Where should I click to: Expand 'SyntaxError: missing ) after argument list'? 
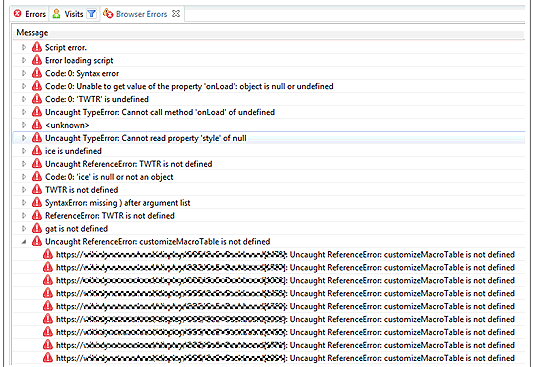point(24,203)
